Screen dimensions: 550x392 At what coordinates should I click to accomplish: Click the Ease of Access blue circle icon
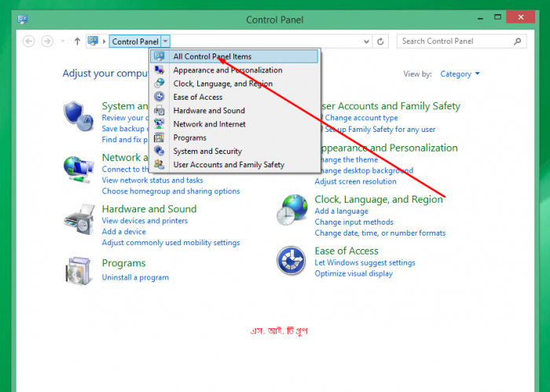coord(291,261)
